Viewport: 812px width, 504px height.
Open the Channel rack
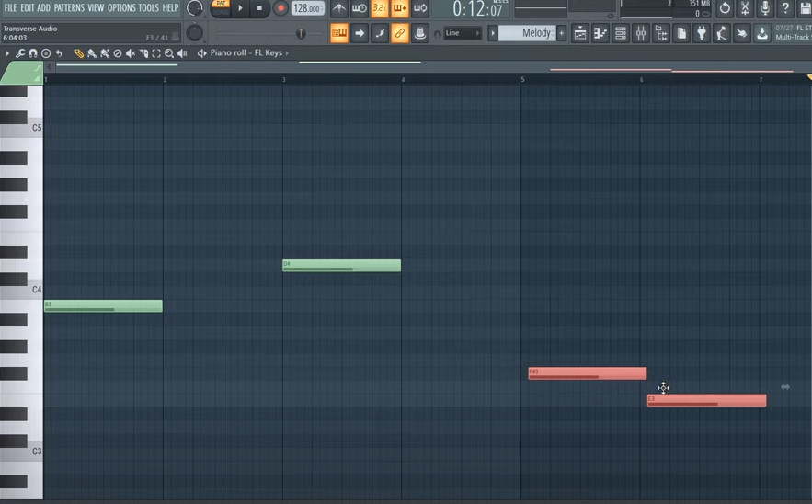621,34
